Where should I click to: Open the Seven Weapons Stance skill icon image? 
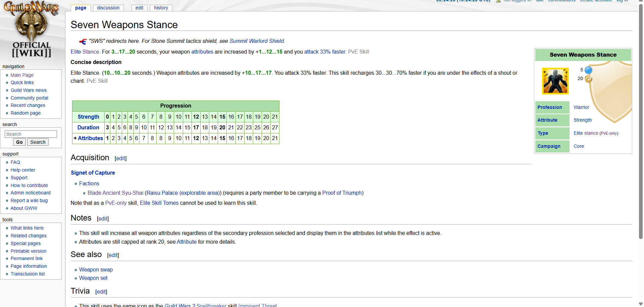pyautogui.click(x=555, y=81)
